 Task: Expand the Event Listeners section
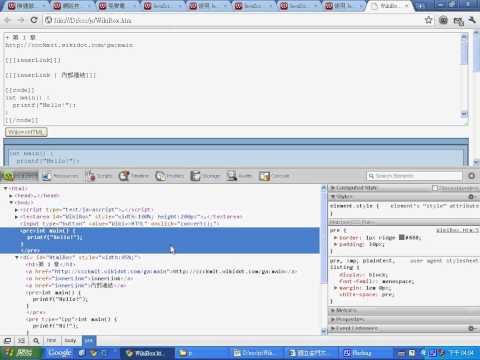[354, 328]
